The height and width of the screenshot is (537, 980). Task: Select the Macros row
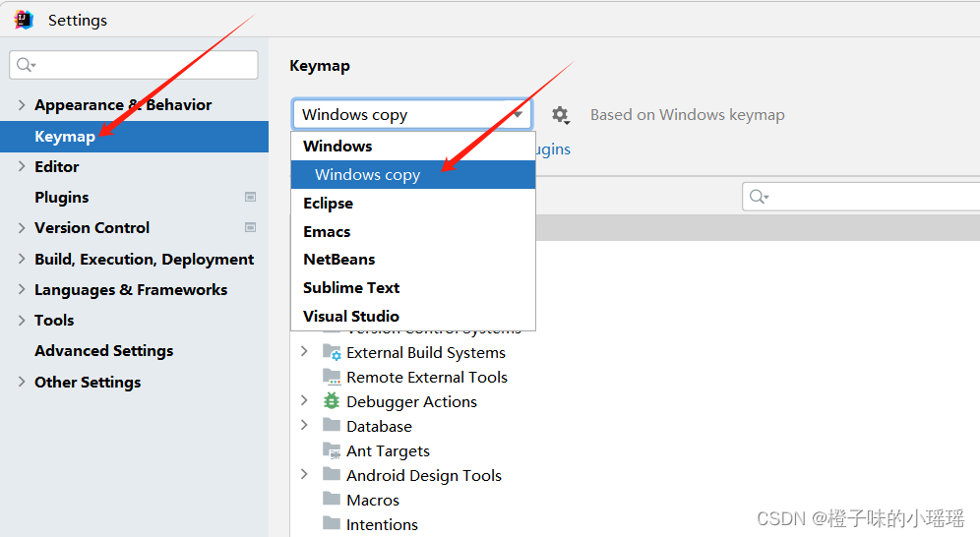(373, 501)
